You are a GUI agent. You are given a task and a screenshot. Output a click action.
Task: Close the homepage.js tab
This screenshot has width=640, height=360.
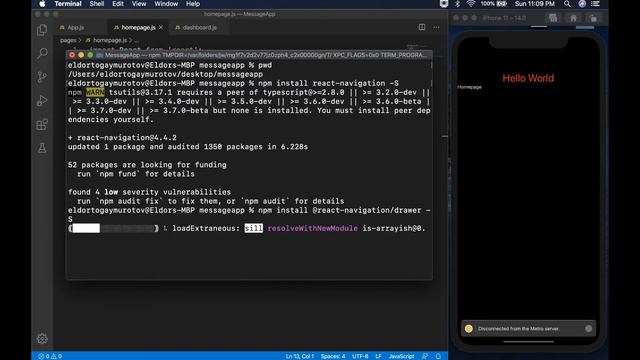(161, 27)
